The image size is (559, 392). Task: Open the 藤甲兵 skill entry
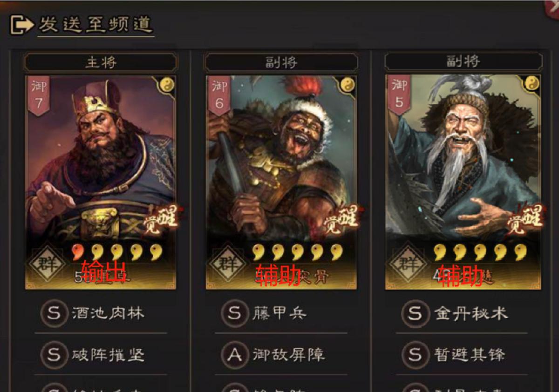point(281,313)
